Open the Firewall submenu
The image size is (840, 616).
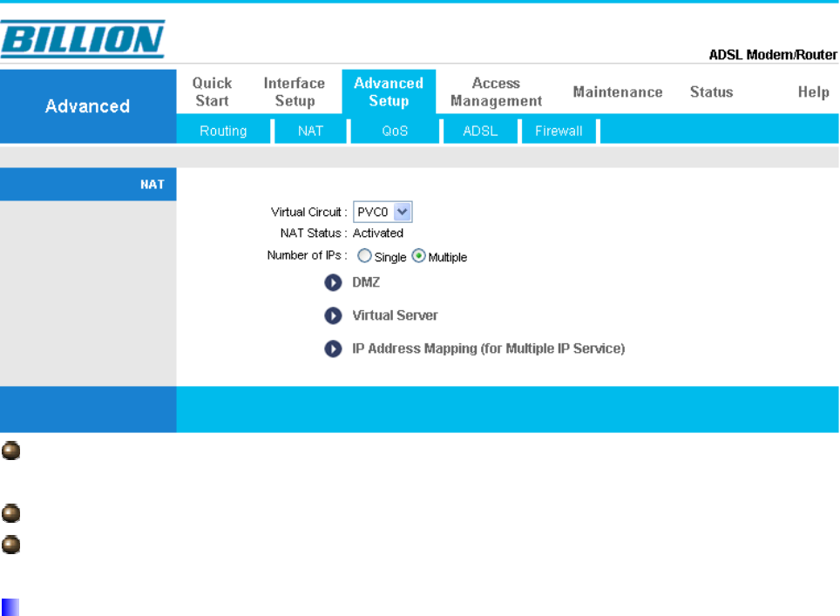tap(559, 131)
